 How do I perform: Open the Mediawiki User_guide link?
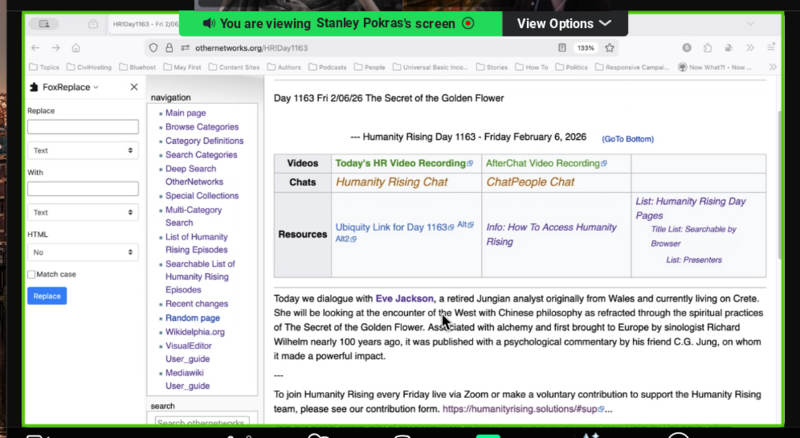[187, 379]
